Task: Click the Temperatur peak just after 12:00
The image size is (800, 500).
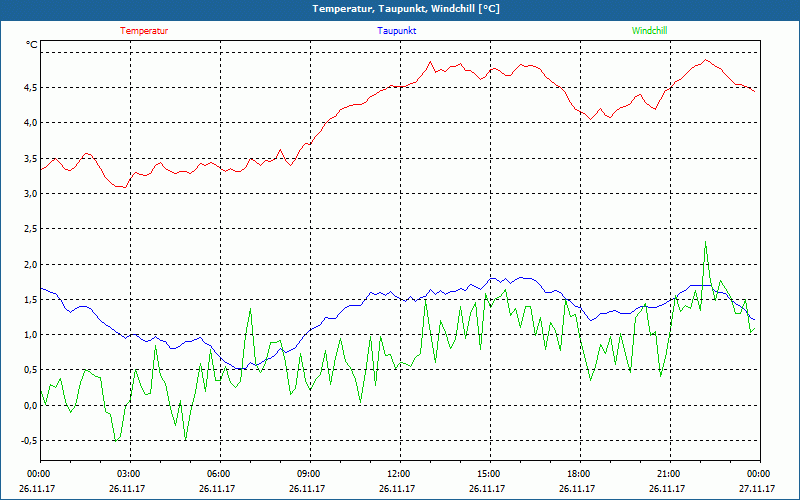Action: (430, 62)
